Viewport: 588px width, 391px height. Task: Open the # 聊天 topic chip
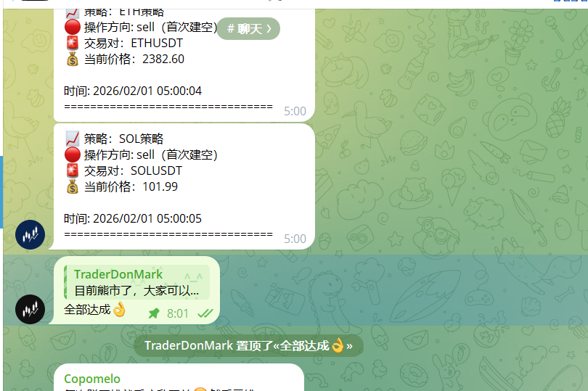[x=248, y=28]
